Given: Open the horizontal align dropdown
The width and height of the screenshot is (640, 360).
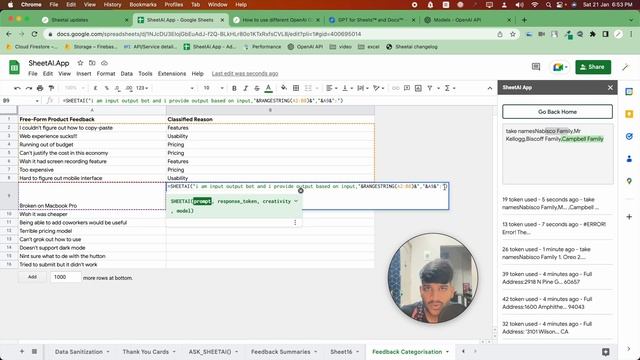Looking at the screenshot, I should pyautogui.click(x=331, y=88).
